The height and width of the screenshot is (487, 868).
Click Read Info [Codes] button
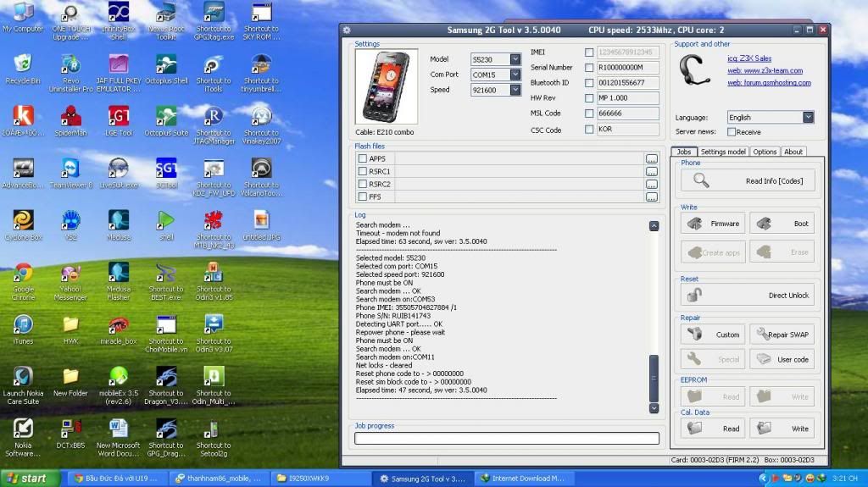coord(748,181)
